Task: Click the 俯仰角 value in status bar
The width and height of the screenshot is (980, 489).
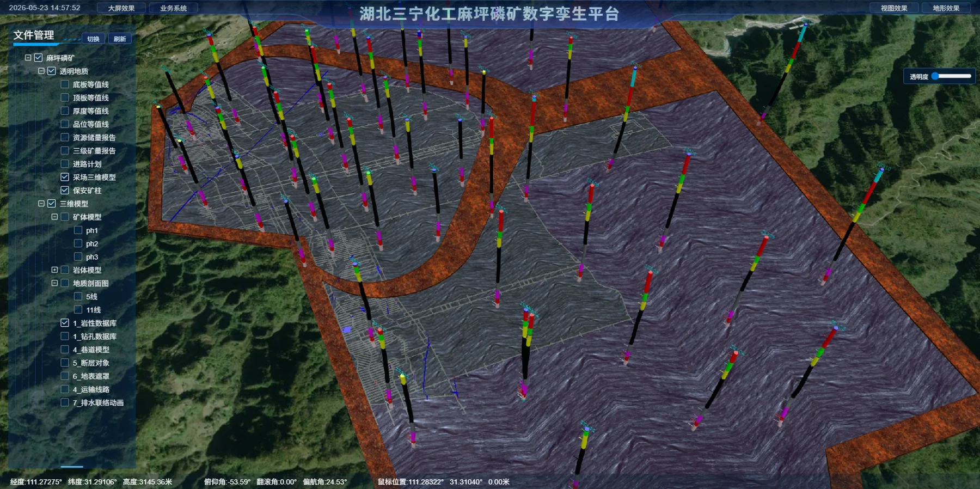Action: coord(227,482)
